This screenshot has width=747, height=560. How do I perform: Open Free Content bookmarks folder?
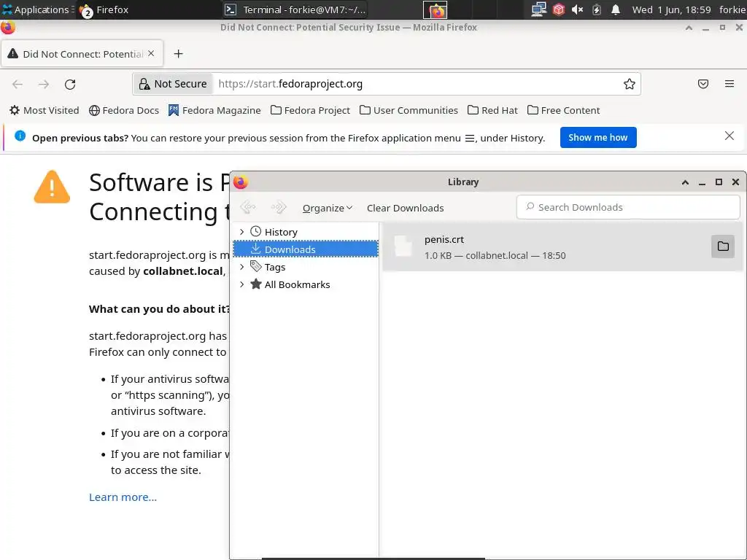(564, 111)
